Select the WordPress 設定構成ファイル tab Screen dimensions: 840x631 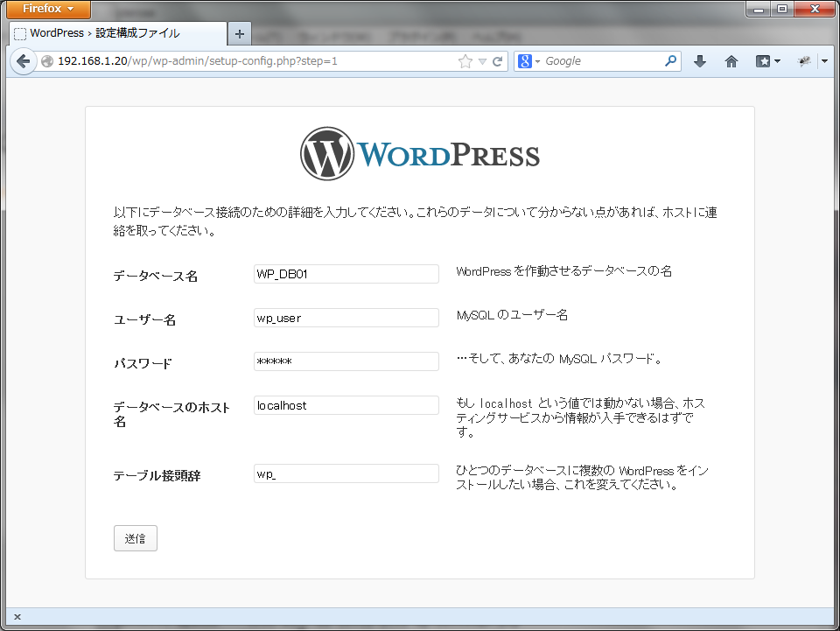tap(118, 33)
